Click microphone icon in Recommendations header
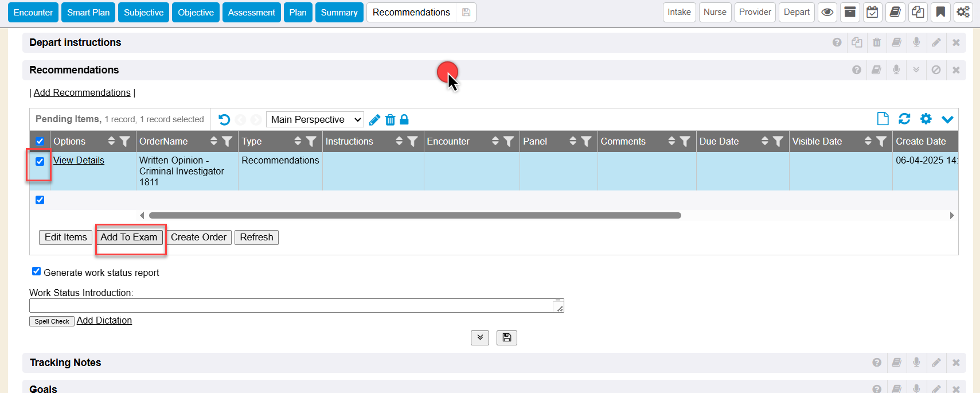 pyautogui.click(x=896, y=70)
